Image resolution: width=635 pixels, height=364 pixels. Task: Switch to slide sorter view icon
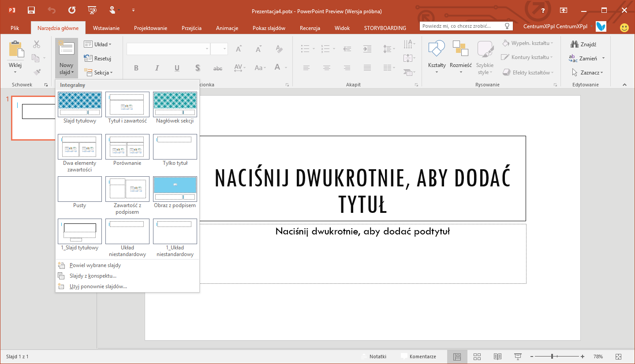(477, 357)
